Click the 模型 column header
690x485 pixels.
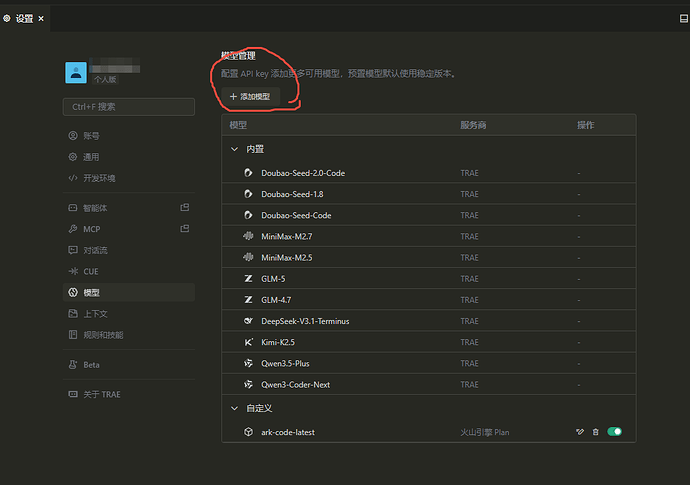(238, 125)
